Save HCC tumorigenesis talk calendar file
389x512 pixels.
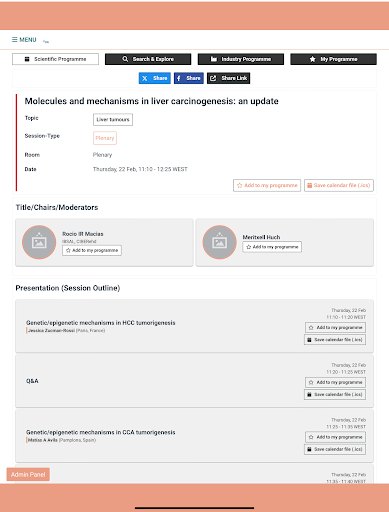tap(335, 340)
